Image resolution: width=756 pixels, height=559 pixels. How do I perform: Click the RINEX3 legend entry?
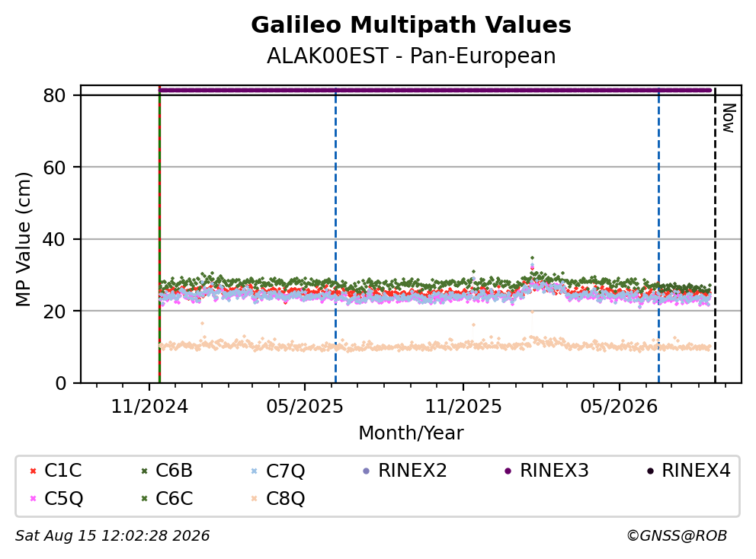[x=546, y=471]
